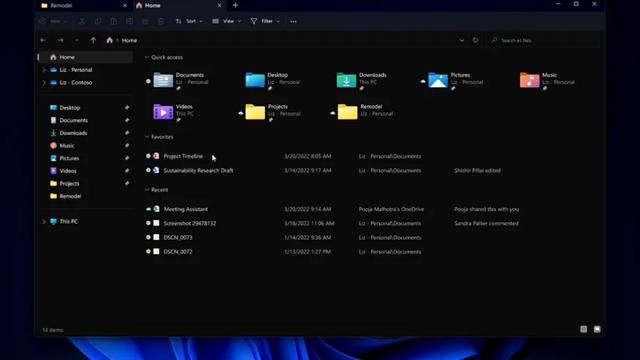Open Documents in the sidebar
The height and width of the screenshot is (360, 640).
tap(73, 120)
